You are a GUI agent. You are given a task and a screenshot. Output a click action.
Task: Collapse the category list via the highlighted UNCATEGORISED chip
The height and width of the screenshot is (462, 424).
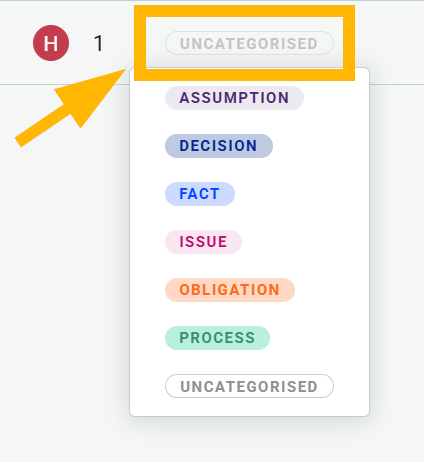click(x=249, y=43)
